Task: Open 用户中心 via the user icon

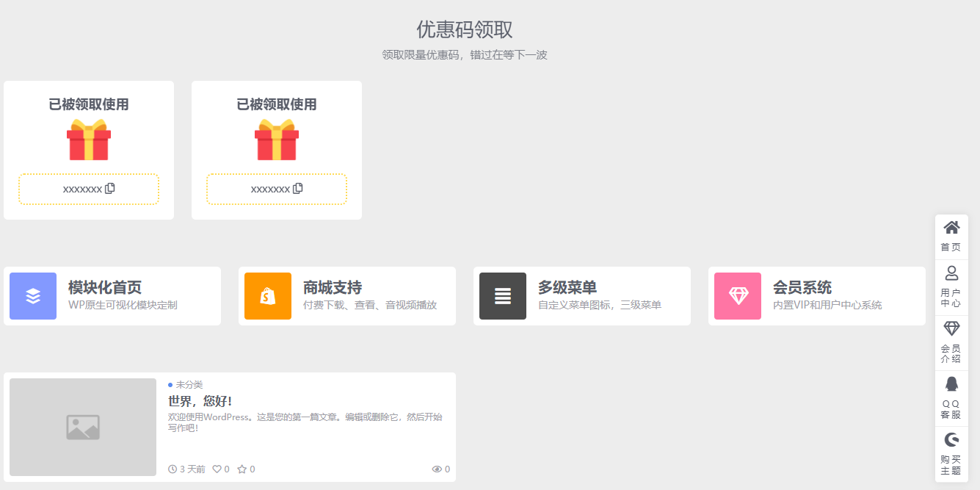Action: coord(951,273)
